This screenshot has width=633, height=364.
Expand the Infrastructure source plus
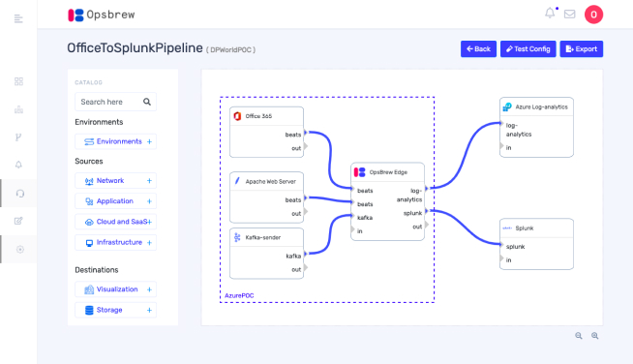(x=149, y=243)
